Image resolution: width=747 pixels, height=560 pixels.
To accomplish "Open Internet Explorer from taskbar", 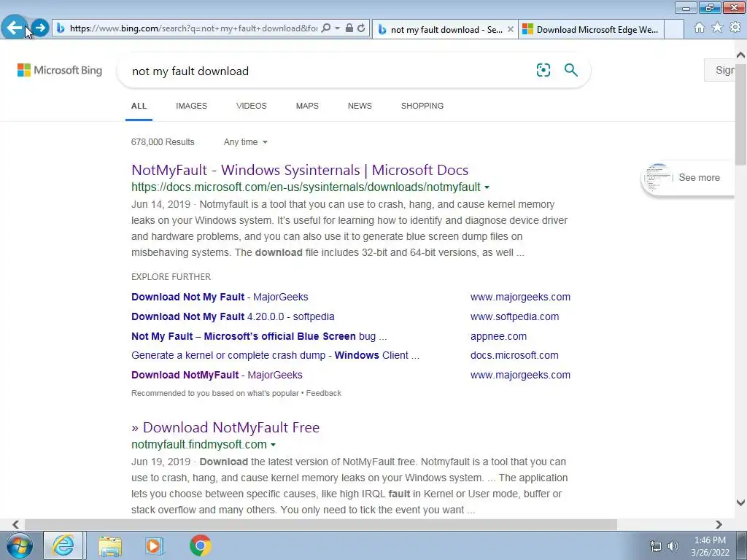I will (63, 545).
